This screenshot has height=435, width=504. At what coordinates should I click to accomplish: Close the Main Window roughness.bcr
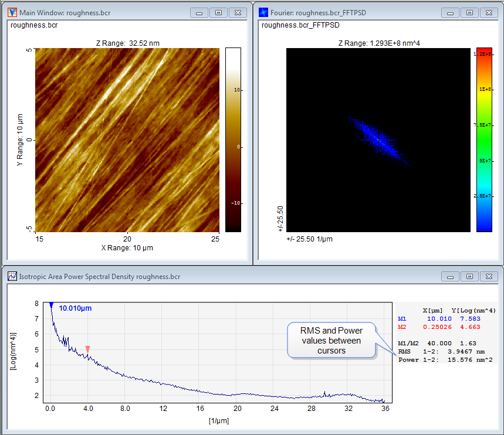pos(238,13)
